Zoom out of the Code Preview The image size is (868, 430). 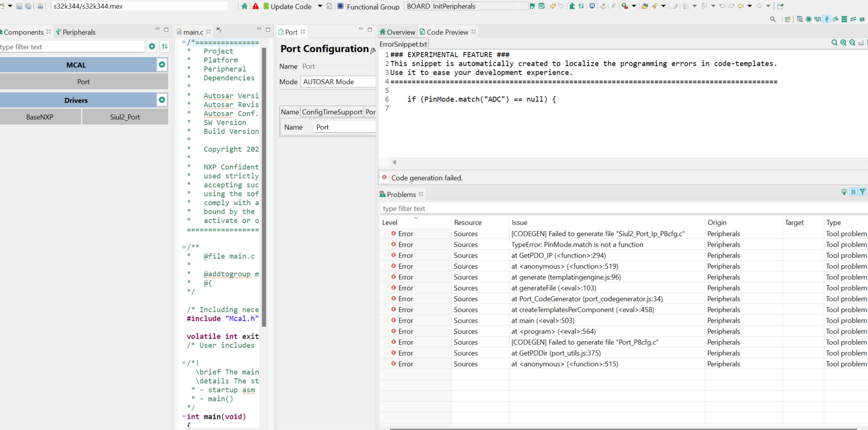[852, 42]
